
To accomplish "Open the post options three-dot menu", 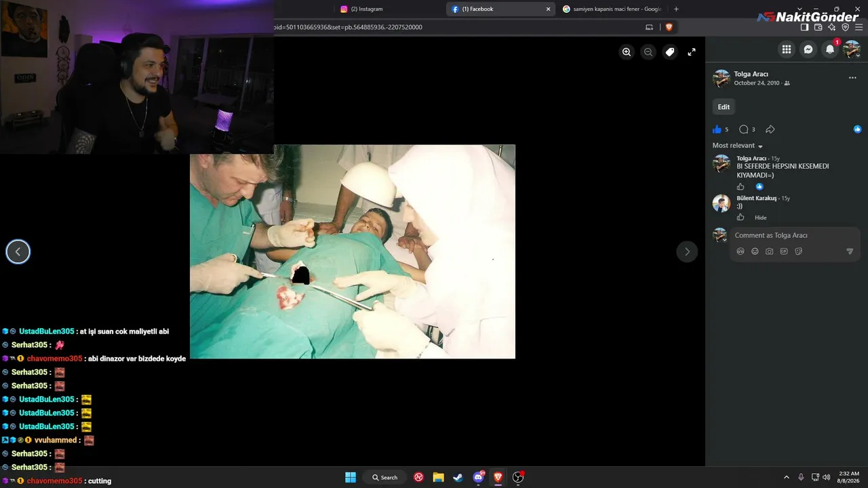I will [x=852, y=78].
